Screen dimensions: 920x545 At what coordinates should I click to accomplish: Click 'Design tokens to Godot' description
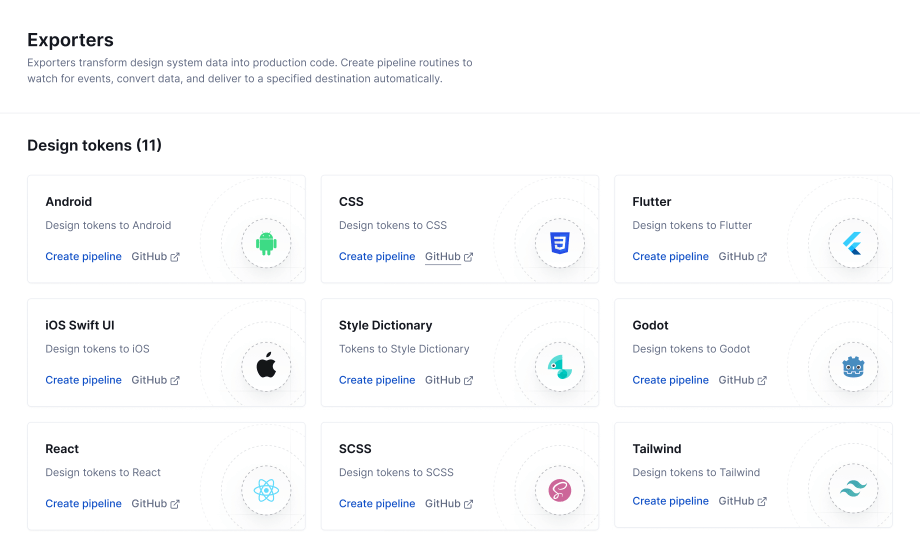click(691, 349)
